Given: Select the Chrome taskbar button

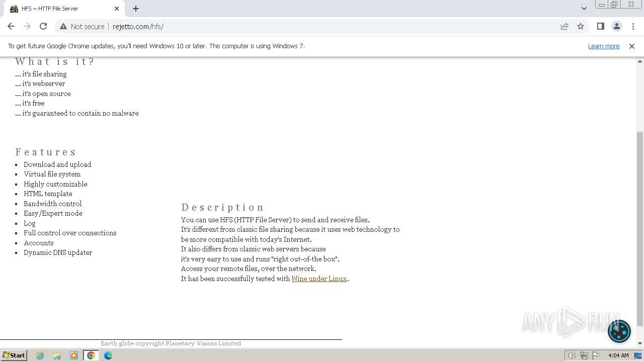Looking at the screenshot, I should 91,355.
